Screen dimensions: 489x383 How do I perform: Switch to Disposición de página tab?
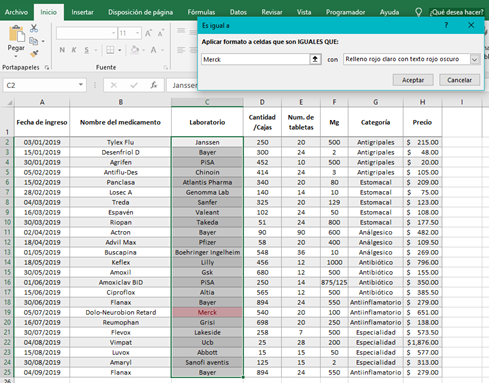[x=140, y=12]
